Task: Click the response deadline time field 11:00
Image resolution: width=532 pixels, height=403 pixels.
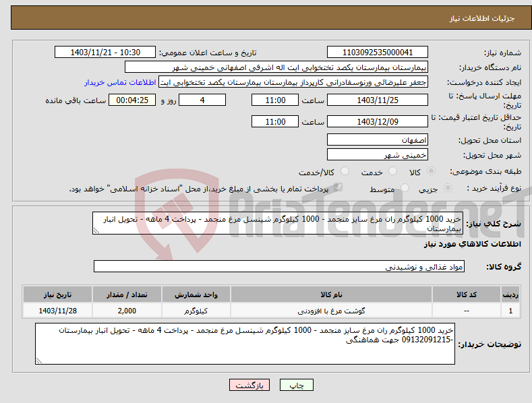Action: coord(275,100)
